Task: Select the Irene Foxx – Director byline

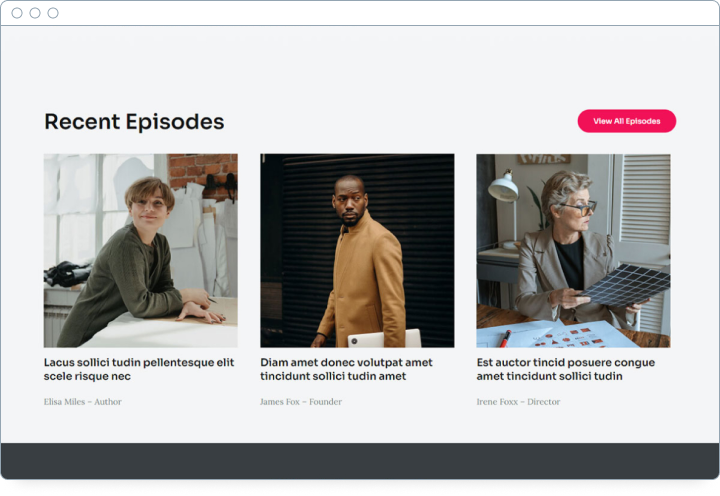Action: [518, 402]
